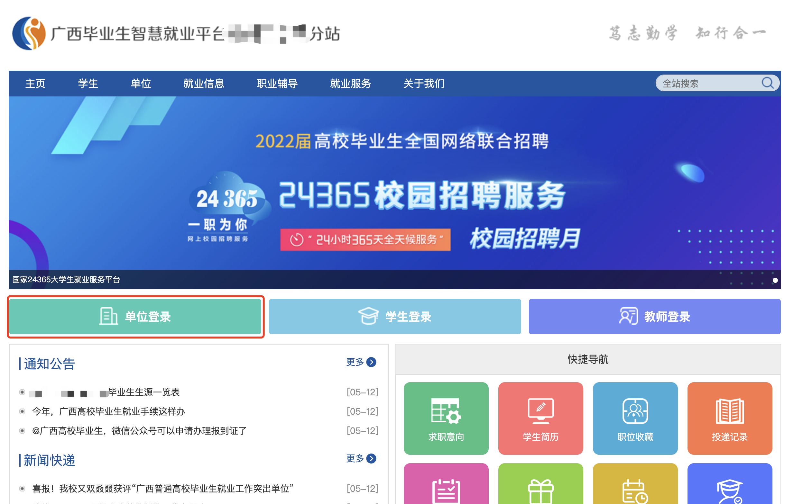The width and height of the screenshot is (812, 504).
Task: Expand more 新闻快递 with 更多 arrow
Action: coord(361,458)
